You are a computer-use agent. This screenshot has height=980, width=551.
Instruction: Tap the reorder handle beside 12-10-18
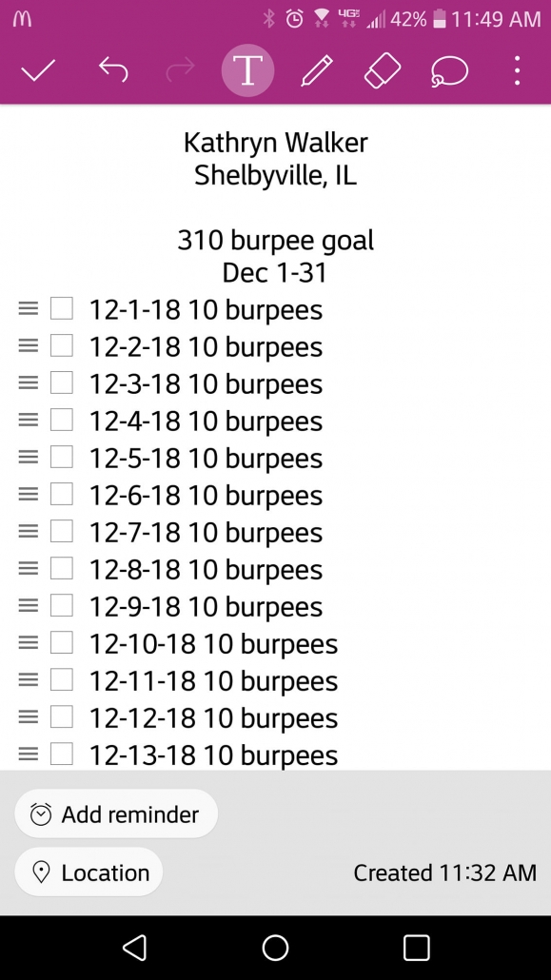[29, 642]
